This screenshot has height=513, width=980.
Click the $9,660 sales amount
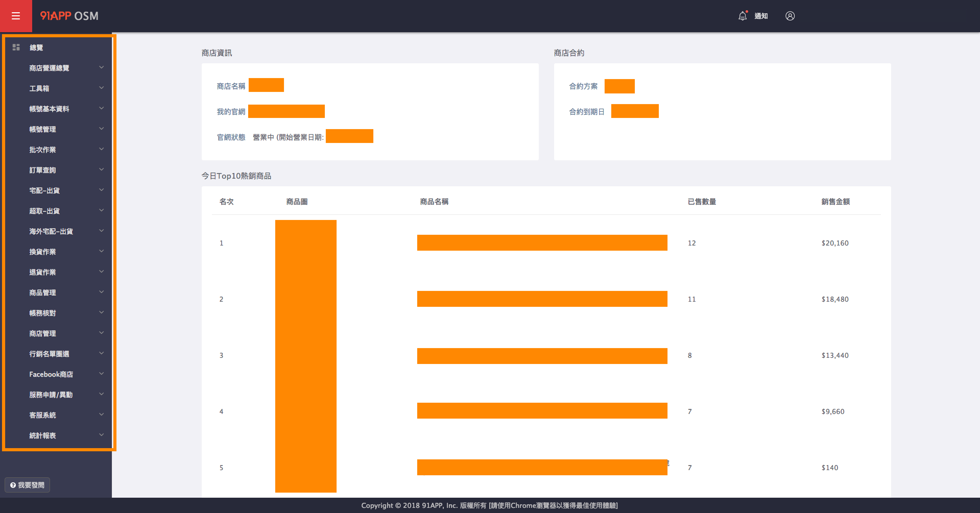pyautogui.click(x=833, y=411)
